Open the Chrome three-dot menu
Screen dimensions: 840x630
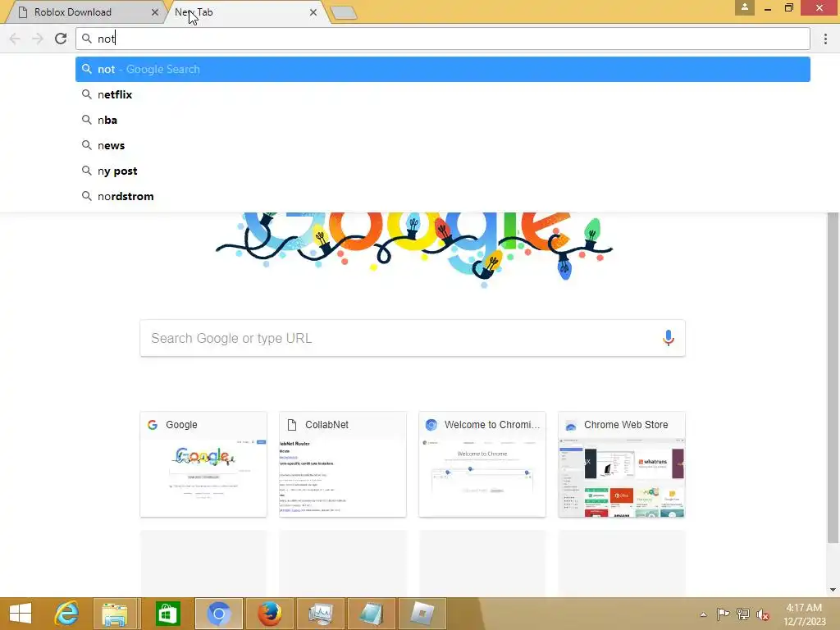click(x=825, y=39)
